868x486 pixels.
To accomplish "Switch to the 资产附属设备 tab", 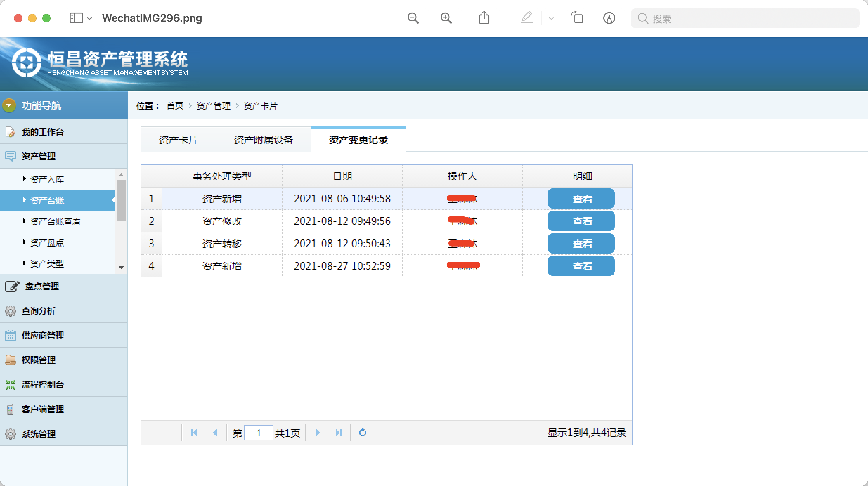I will click(x=264, y=139).
